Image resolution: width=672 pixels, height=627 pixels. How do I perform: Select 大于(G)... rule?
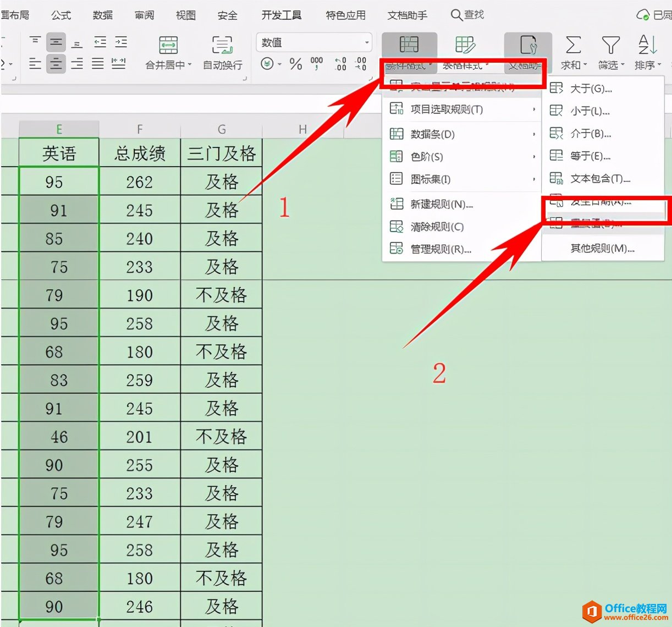[603, 88]
